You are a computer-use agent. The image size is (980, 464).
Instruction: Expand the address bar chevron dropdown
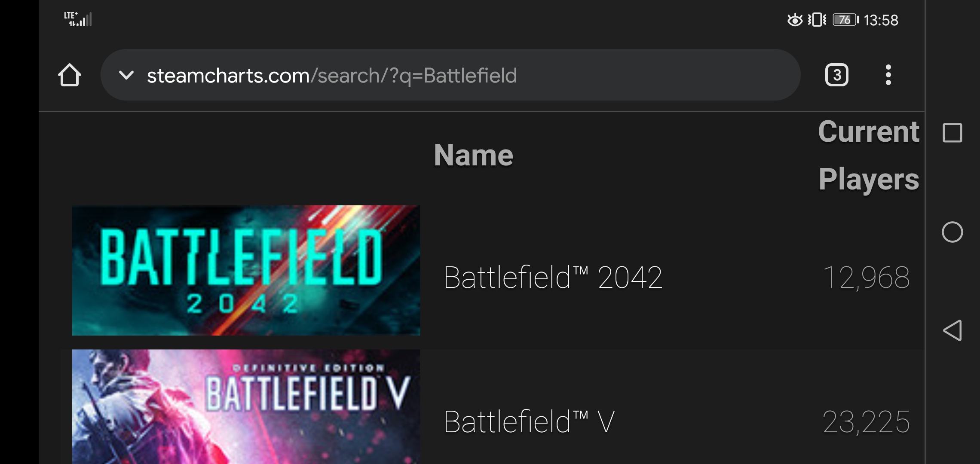click(126, 75)
